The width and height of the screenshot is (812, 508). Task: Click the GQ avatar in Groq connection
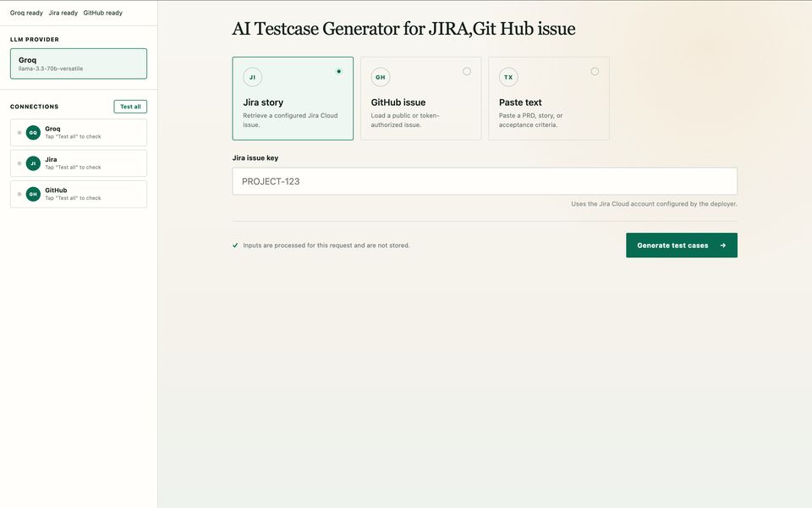pos(33,133)
